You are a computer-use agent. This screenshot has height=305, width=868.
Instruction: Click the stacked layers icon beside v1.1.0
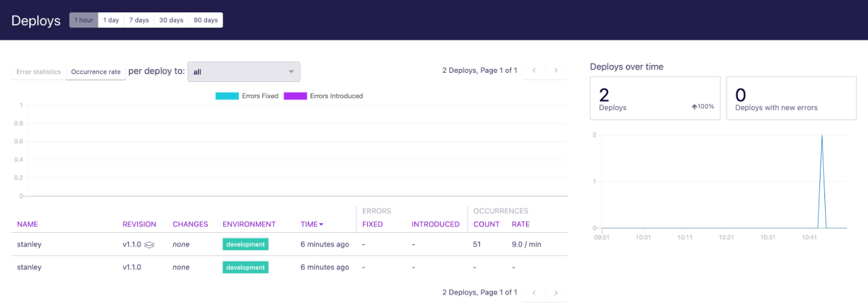pyautogui.click(x=149, y=245)
